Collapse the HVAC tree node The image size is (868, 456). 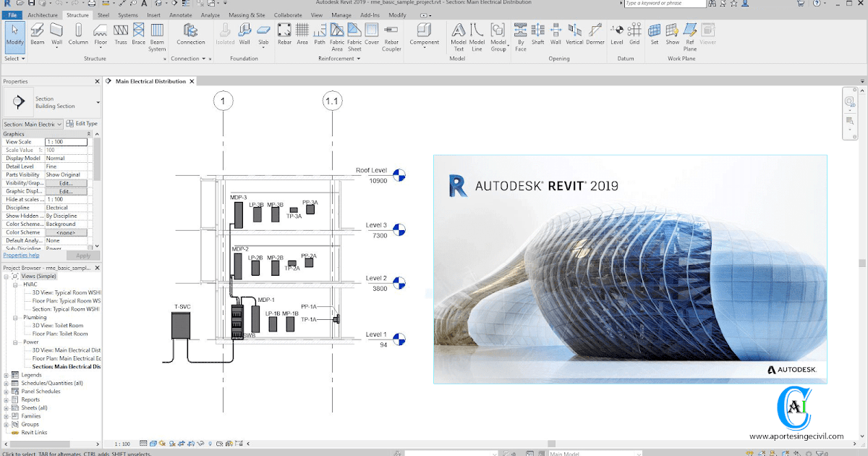click(x=15, y=284)
